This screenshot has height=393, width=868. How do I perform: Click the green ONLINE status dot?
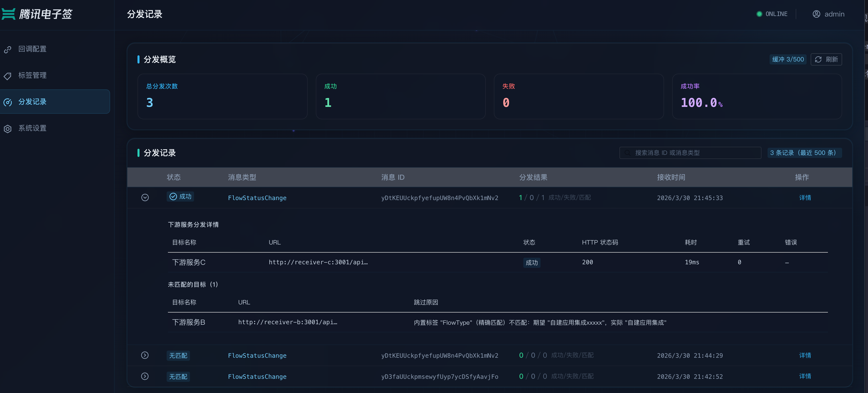coord(759,14)
